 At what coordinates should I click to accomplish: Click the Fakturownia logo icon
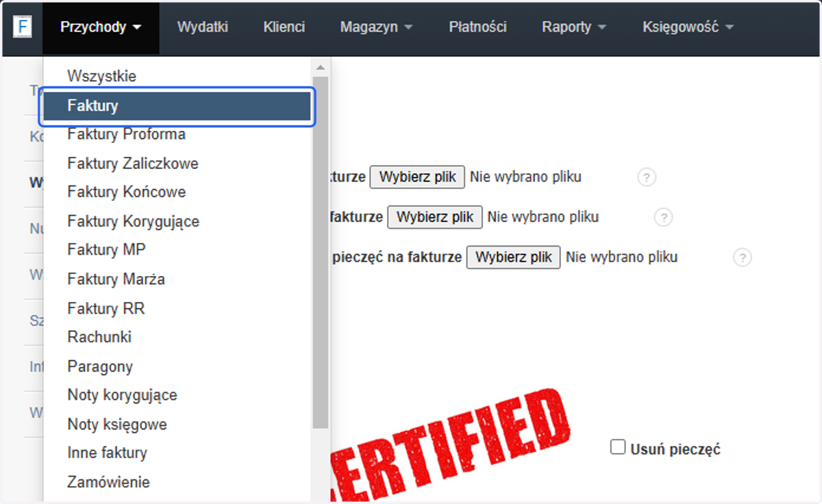[x=23, y=27]
